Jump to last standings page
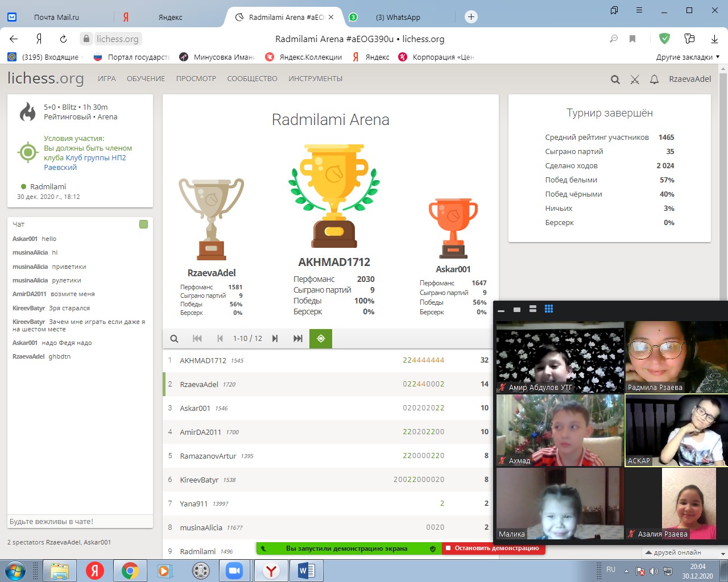 click(x=297, y=339)
